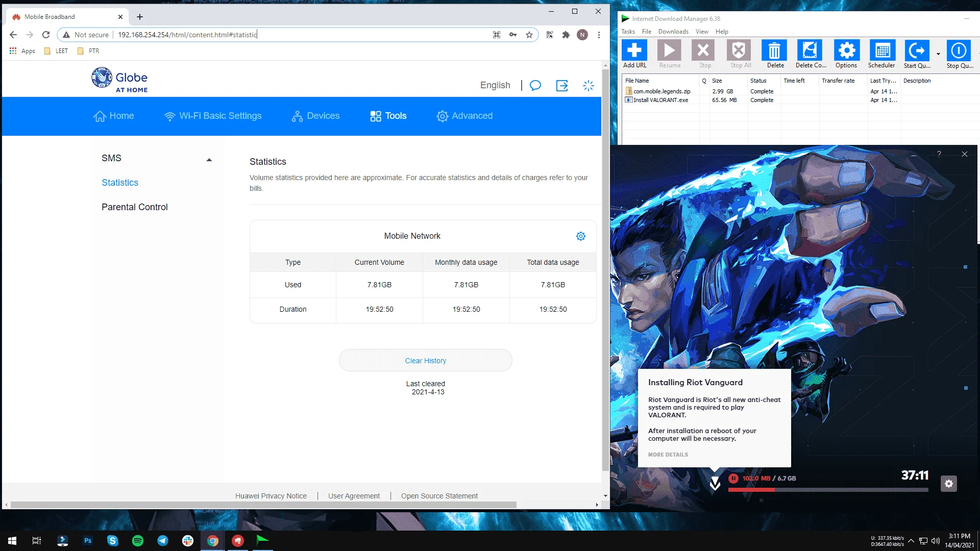Viewport: 980px width, 551px height.
Task: Open Skype from the taskbar
Action: pos(113,541)
